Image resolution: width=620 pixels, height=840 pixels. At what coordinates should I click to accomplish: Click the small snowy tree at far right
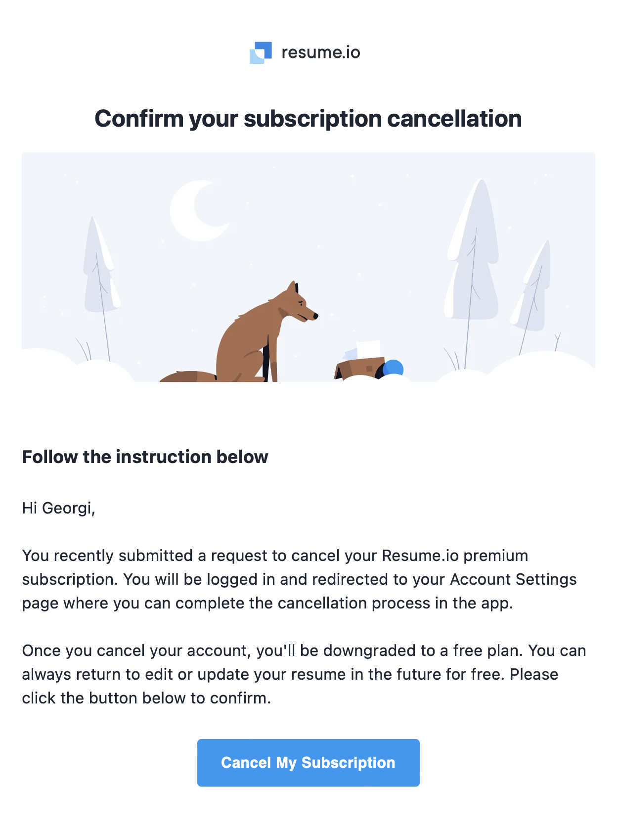pos(532,292)
